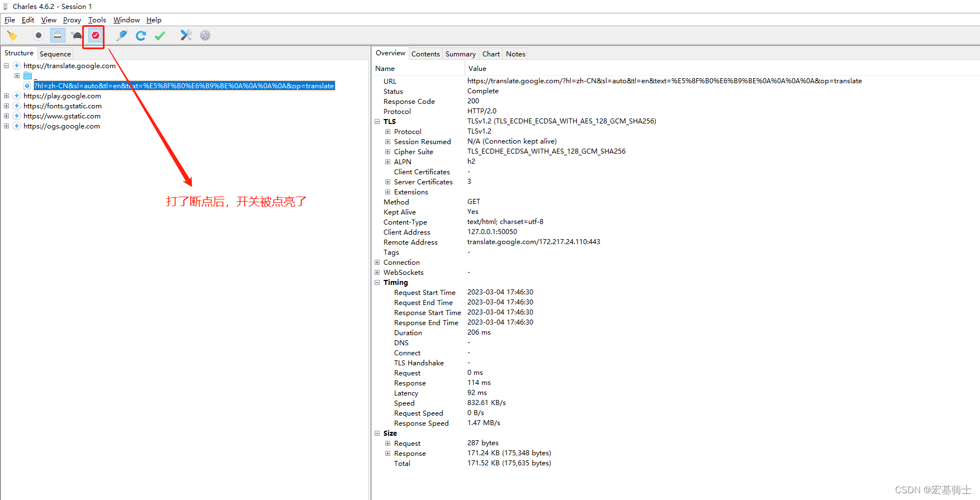Viewport: 980px width, 500px height.
Task: Select https://play.google.com tree item
Action: [62, 96]
